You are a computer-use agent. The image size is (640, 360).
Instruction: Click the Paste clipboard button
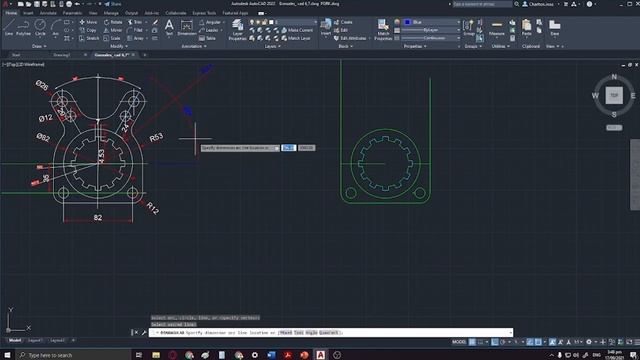tap(527, 27)
